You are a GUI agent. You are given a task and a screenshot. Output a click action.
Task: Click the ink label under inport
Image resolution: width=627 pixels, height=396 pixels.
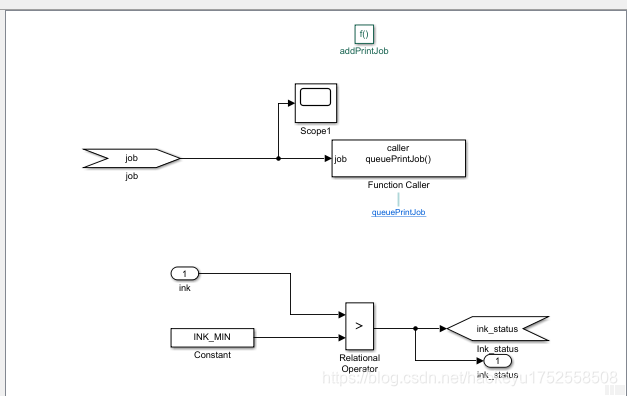(184, 288)
